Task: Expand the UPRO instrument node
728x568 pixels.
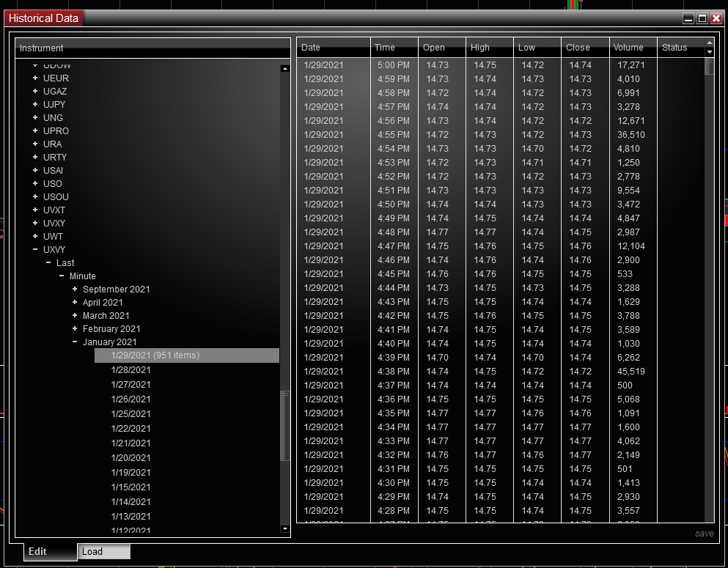Action: point(35,131)
